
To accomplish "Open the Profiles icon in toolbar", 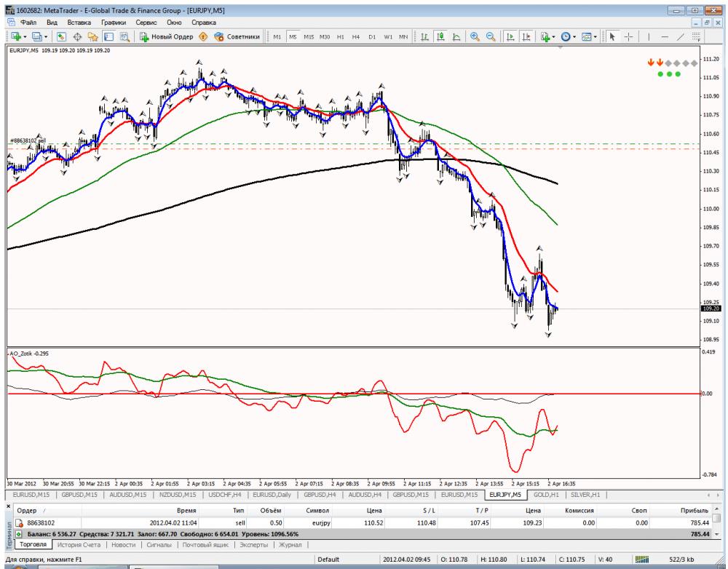I will coord(36,36).
